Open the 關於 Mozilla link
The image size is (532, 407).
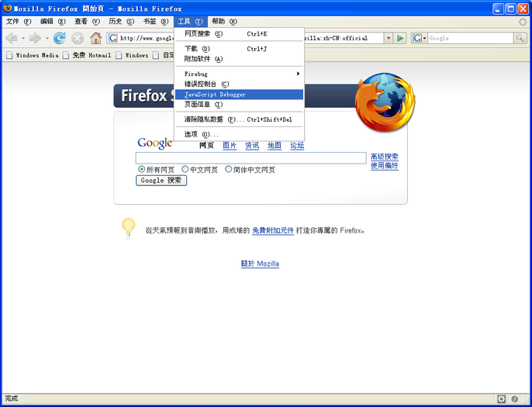[x=261, y=264]
